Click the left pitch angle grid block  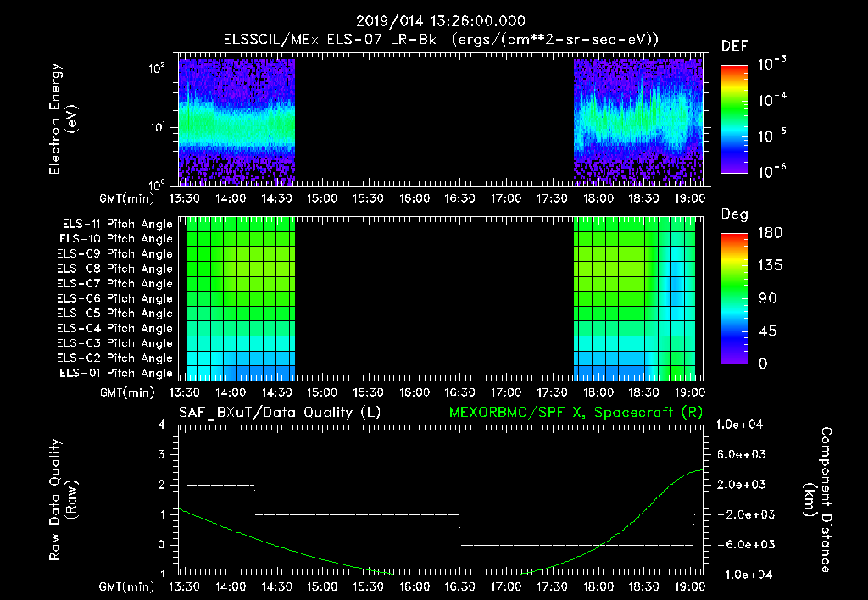point(241,298)
